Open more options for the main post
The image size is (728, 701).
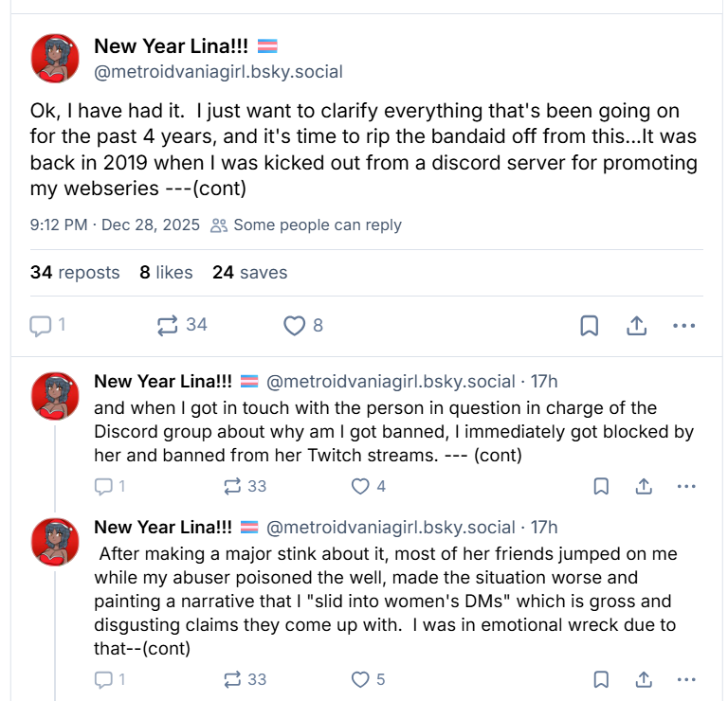coord(683,326)
